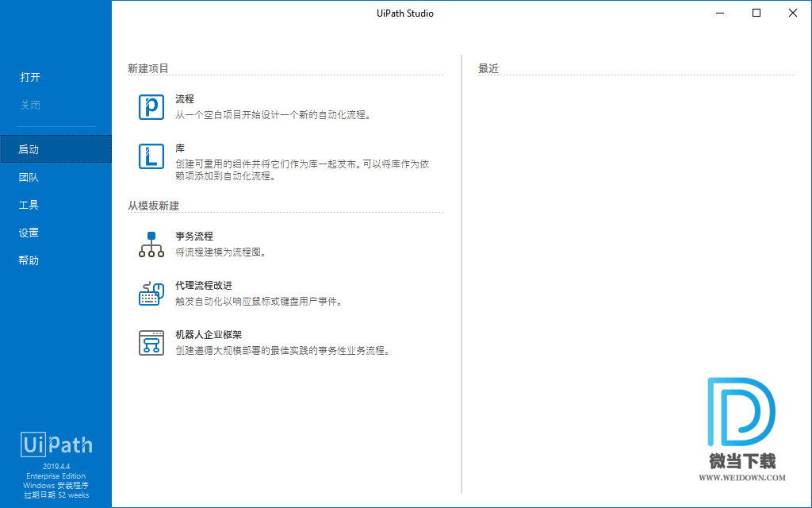Click the 机器人企业框架 template icon
Screen dimensions: 812x508
point(151,343)
